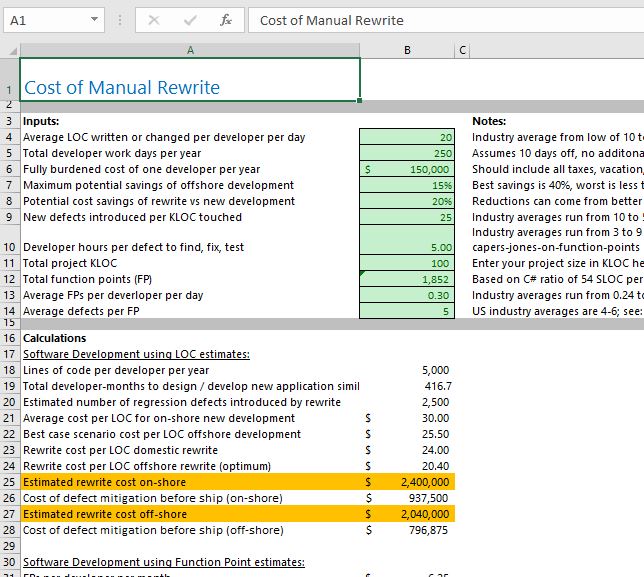Select the 0.30 average FPs cell

click(407, 295)
